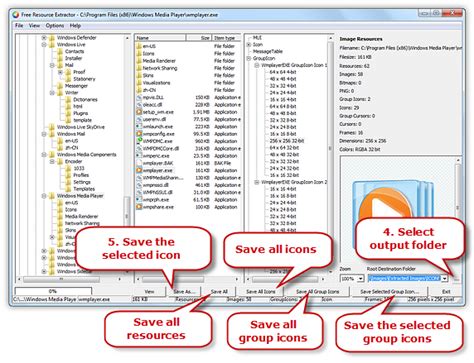Screen dimensions: 474x363
Task: Click the wmlaunch.exe file icon
Action: coord(139,127)
